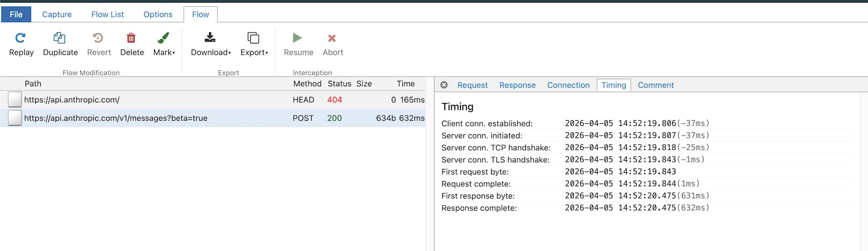The width and height of the screenshot is (868, 251).
Task: Abort the flow using red X icon
Action: point(332,38)
